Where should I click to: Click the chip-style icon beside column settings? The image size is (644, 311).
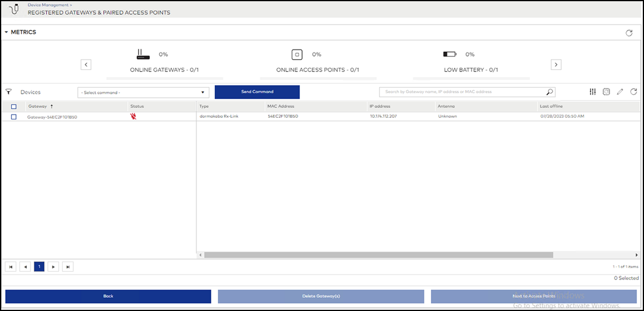(x=606, y=92)
